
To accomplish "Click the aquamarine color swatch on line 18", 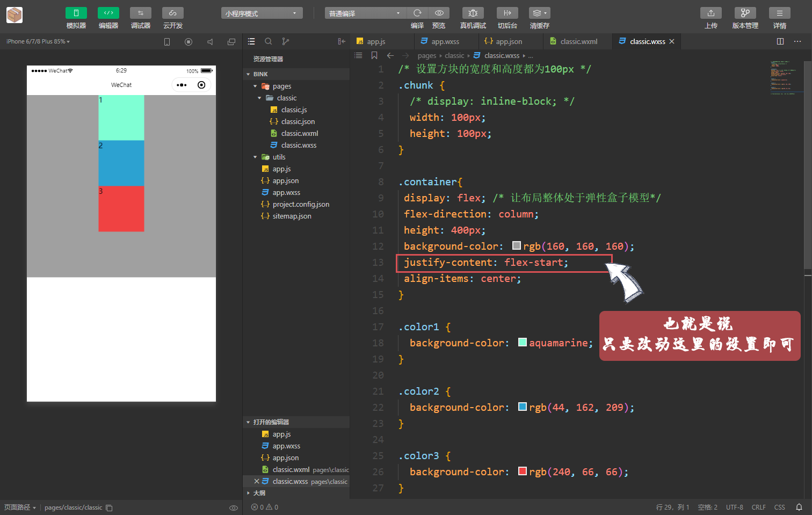I will click(522, 342).
